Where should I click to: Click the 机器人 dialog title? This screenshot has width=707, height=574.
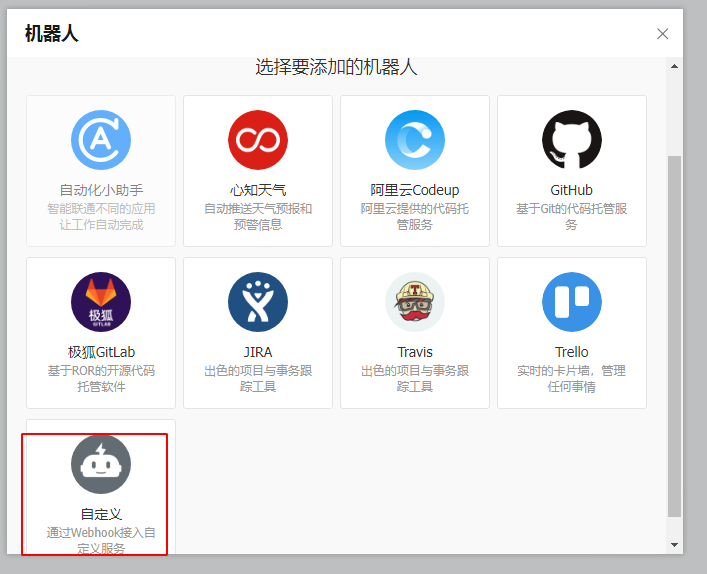coord(51,34)
